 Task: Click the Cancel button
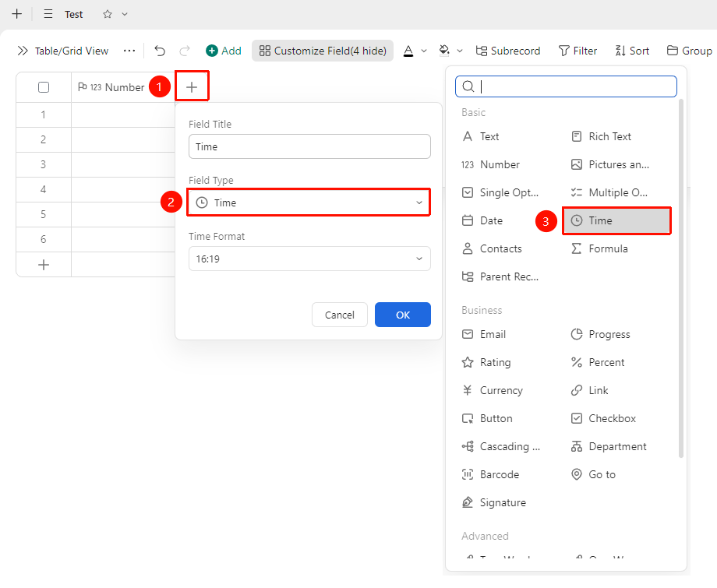(x=339, y=315)
